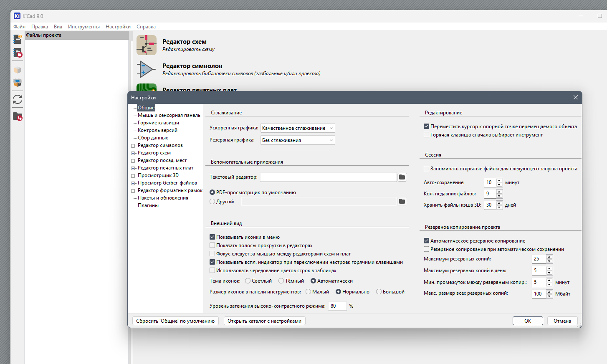The width and height of the screenshot is (607, 364).
Task: Open 'Резервная графика' smoothing dropdown
Action: (298, 140)
